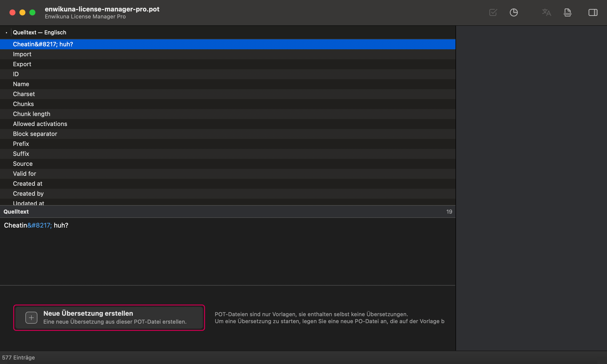This screenshot has height=364, width=607.
Task: Click the '577 Einträge' status bar text
Action: pos(18,358)
